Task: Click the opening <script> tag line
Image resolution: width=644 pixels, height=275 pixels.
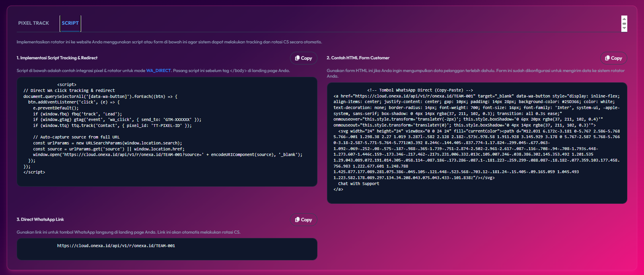Action: [67, 84]
